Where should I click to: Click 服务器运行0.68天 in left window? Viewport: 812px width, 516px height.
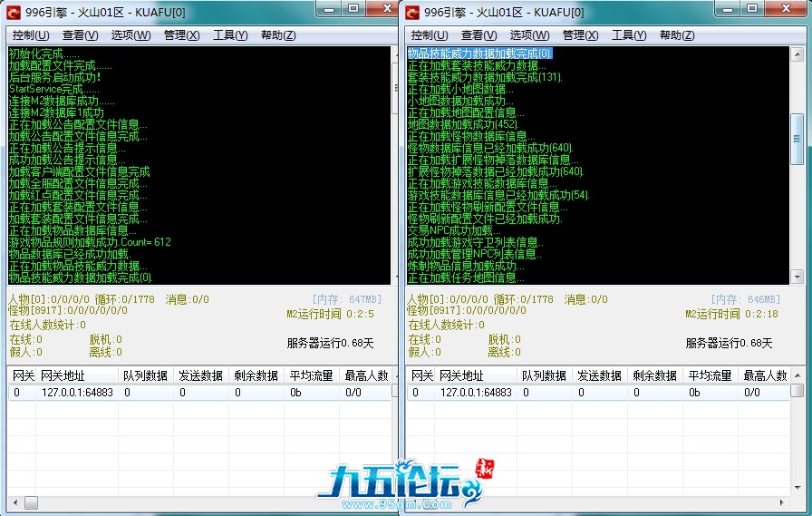(x=331, y=343)
